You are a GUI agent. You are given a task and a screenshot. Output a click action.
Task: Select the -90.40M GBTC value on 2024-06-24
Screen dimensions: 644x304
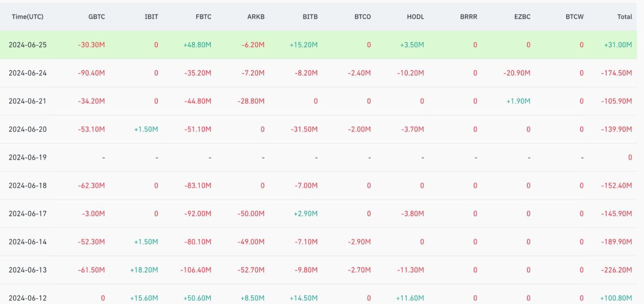tap(91, 73)
